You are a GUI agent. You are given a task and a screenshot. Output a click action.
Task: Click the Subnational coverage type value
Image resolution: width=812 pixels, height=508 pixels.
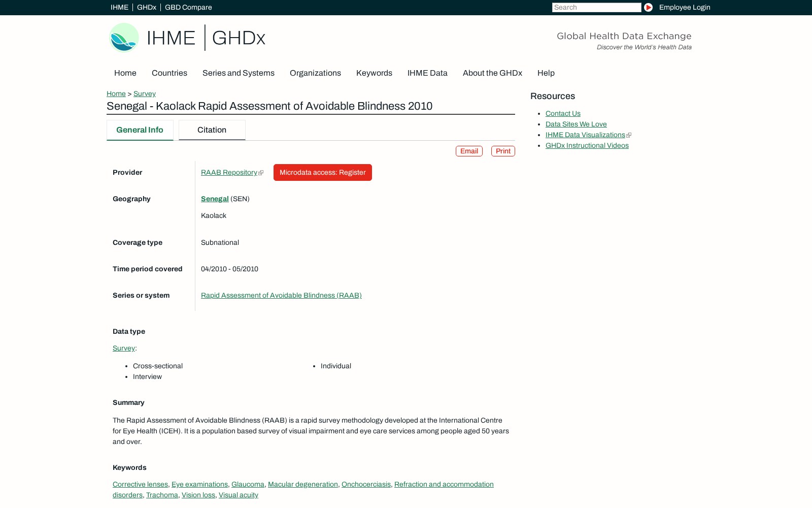[220, 243]
